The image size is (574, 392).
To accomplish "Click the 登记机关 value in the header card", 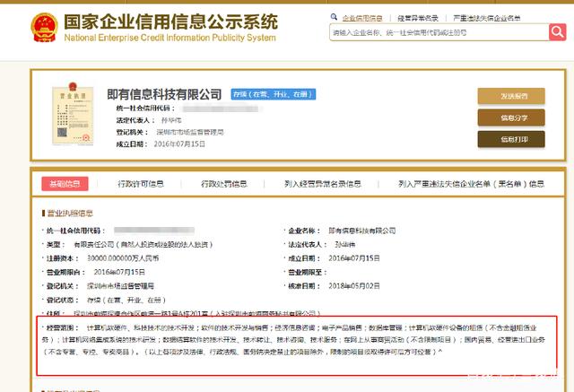I will (x=190, y=132).
